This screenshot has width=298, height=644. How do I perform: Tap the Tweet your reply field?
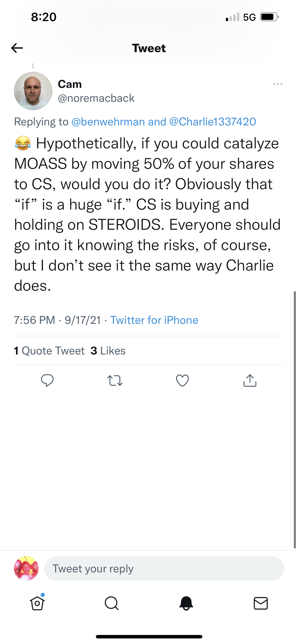164,568
